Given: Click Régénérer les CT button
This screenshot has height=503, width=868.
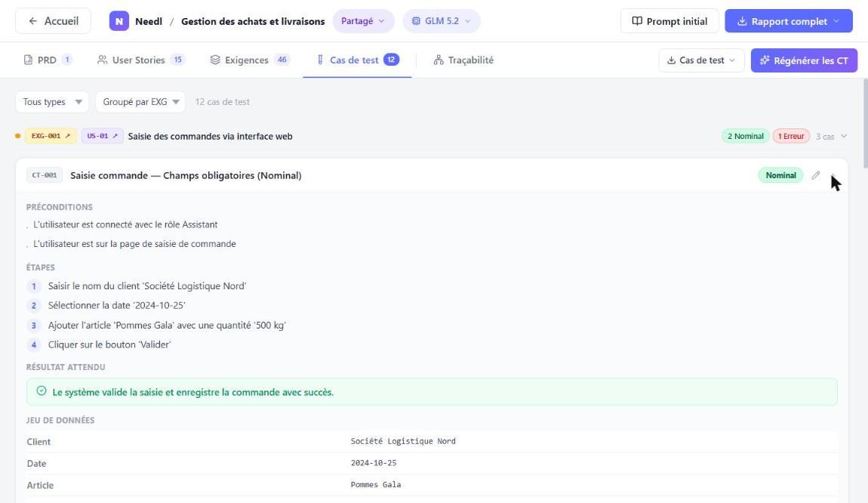Looking at the screenshot, I should [804, 60].
